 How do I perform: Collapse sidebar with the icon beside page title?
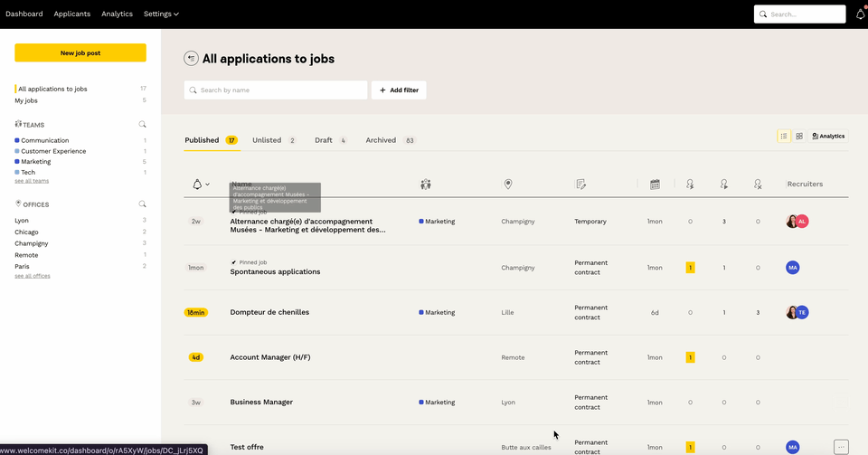point(191,59)
